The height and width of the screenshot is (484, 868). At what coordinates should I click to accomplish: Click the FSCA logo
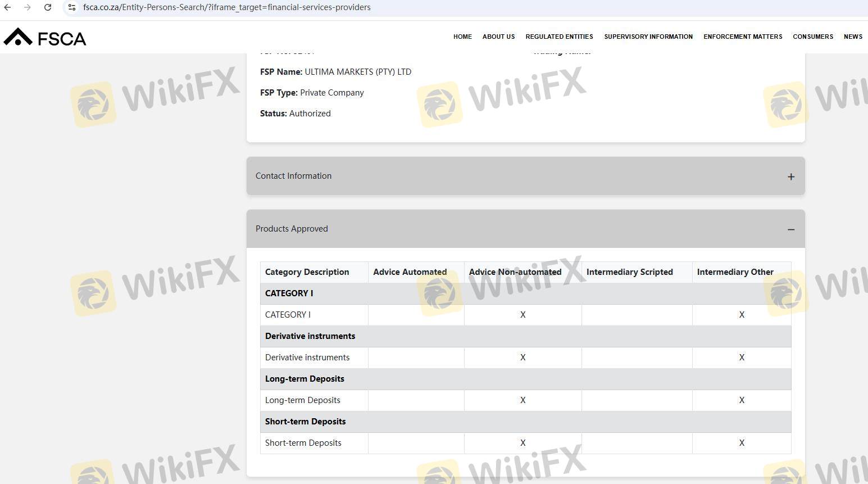45,37
